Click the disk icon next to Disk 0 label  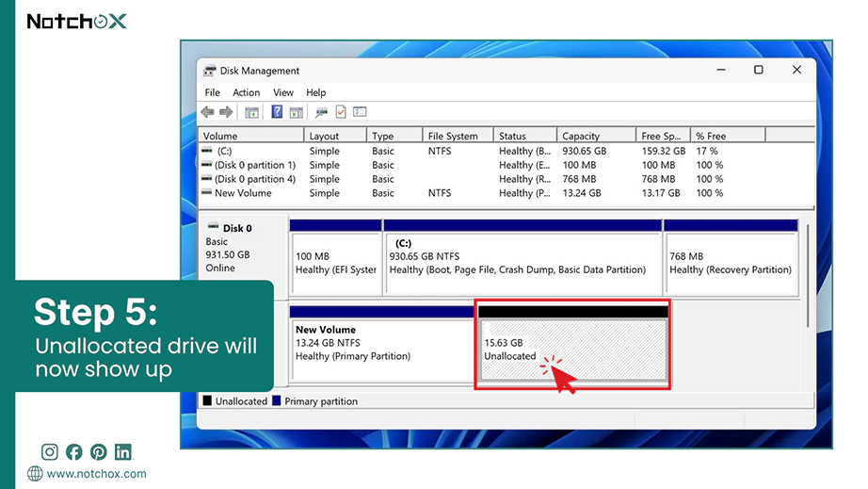(213, 226)
